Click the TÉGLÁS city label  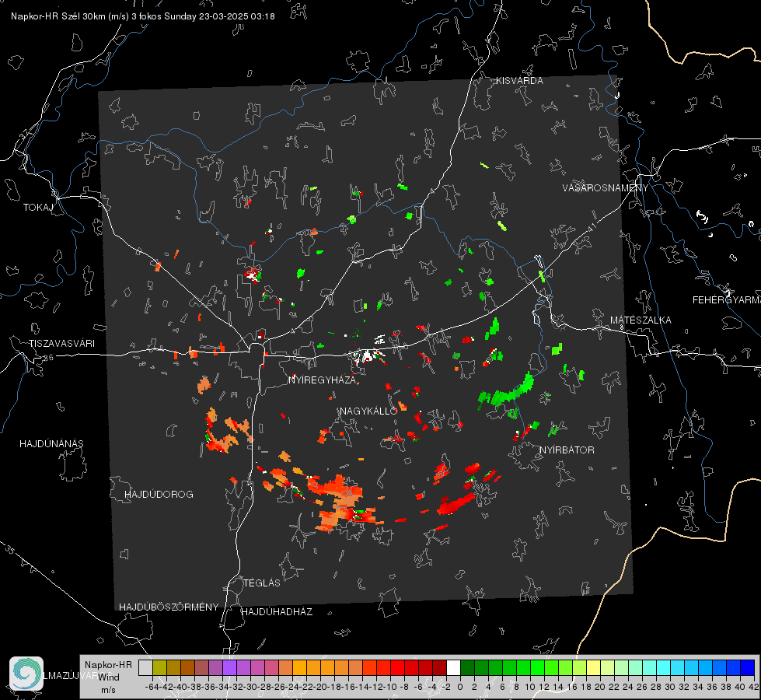pos(262,583)
